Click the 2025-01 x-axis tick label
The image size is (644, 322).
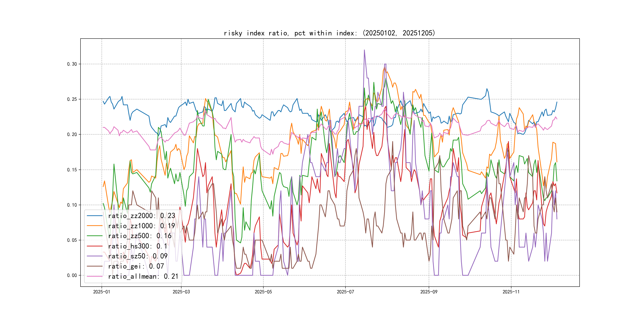pyautogui.click(x=102, y=292)
